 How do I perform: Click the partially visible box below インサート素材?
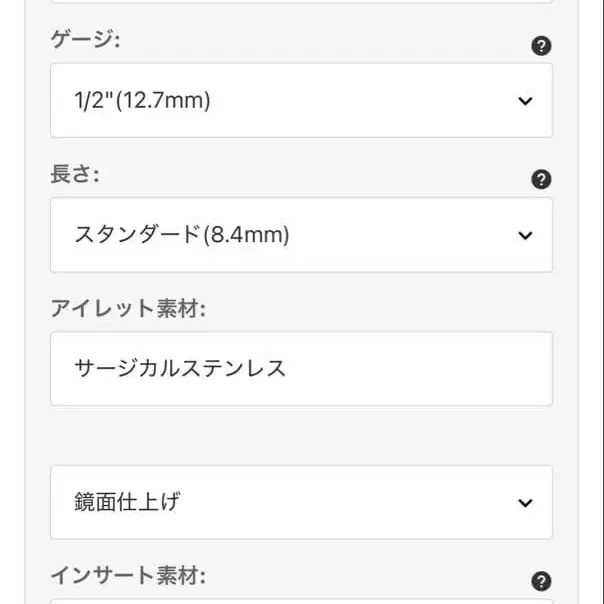click(x=301, y=601)
